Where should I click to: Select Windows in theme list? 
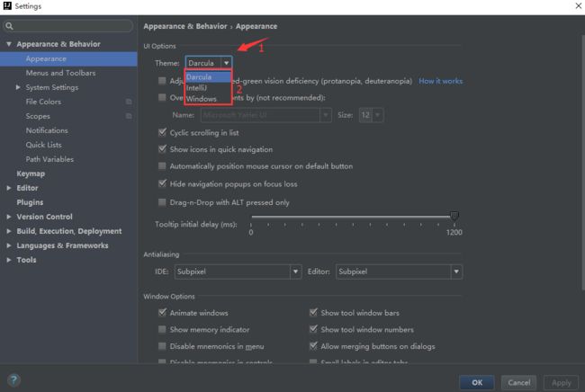[x=208, y=99]
